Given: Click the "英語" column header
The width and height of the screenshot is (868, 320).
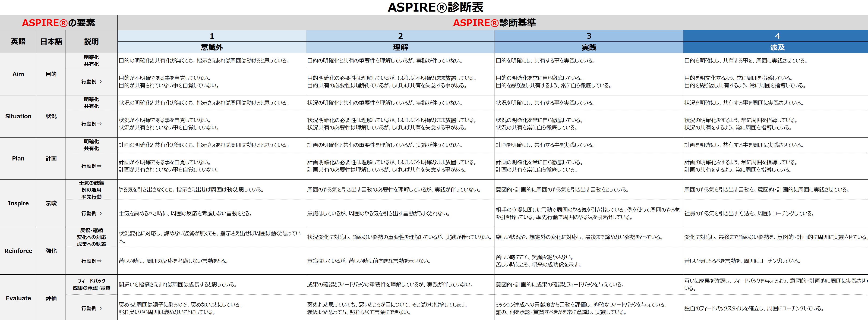Looking at the screenshot, I should (x=18, y=41).
